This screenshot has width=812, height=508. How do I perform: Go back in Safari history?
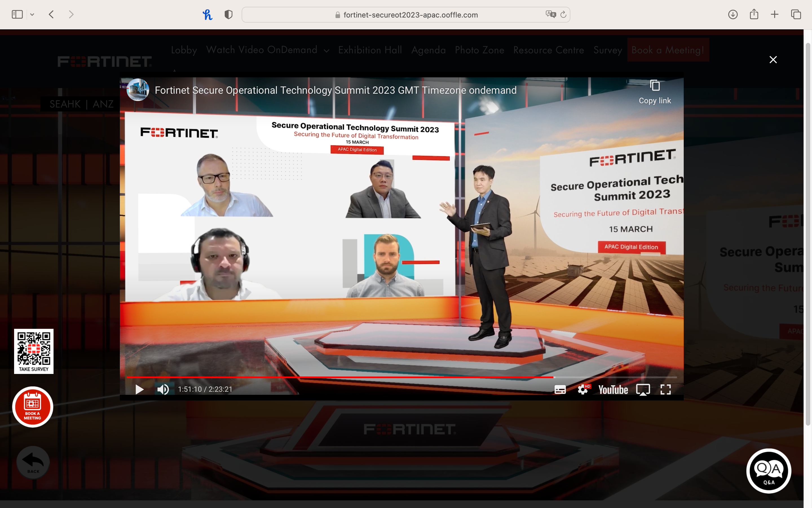click(51, 14)
